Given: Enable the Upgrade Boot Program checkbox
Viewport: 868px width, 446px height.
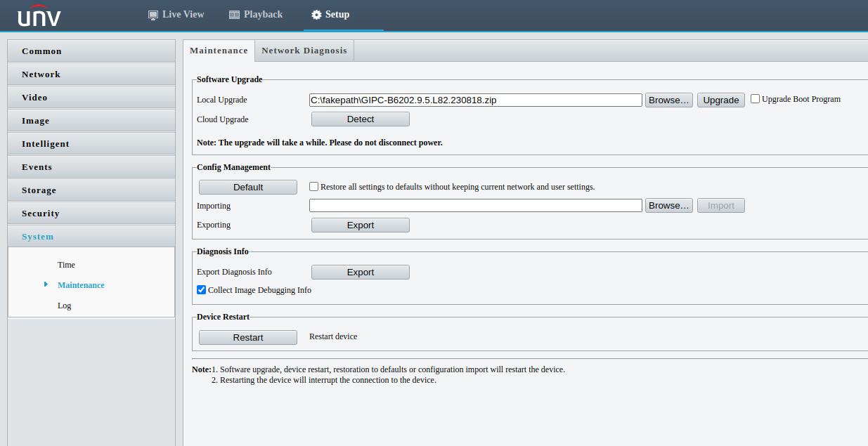Looking at the screenshot, I should (756, 99).
